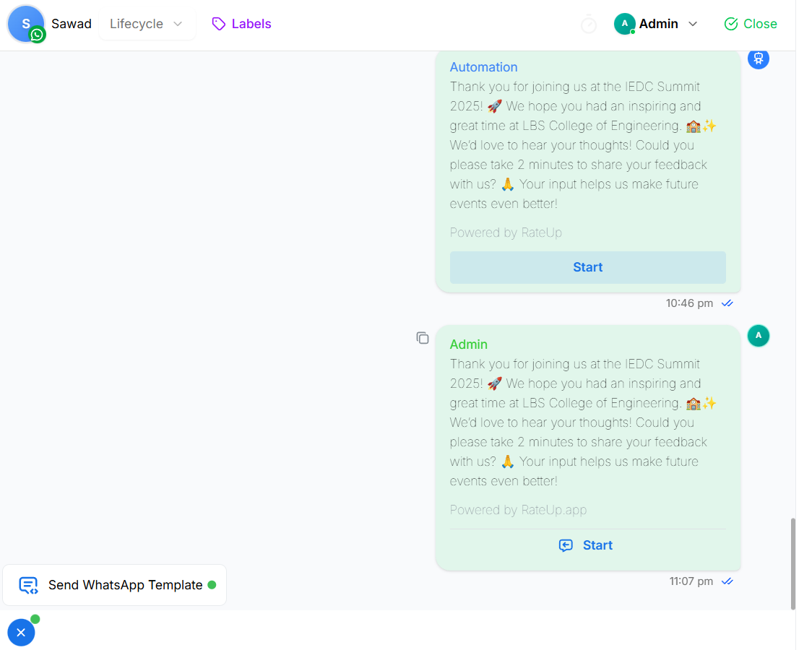The width and height of the screenshot is (812, 650).
Task: Open the Lifecycle dropdown
Action: click(147, 24)
